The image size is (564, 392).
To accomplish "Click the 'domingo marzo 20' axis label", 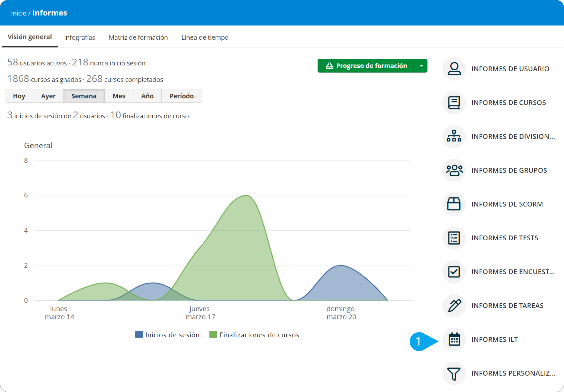I will [x=341, y=313].
